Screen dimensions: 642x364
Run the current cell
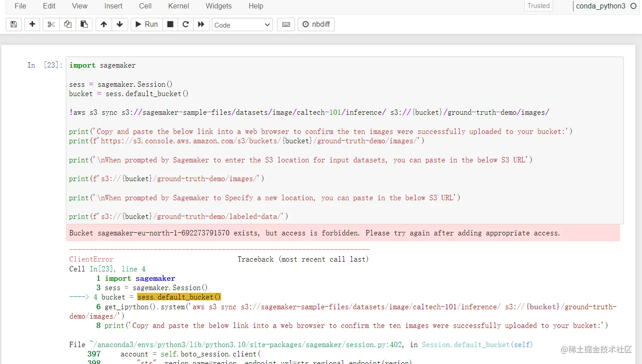coord(146,24)
